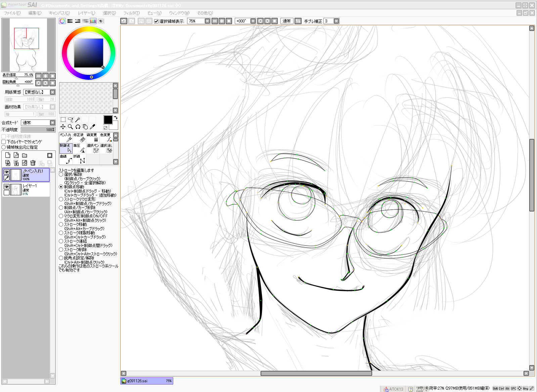
Task: Open the ウィンドウ(W) menu
Action: click(179, 13)
